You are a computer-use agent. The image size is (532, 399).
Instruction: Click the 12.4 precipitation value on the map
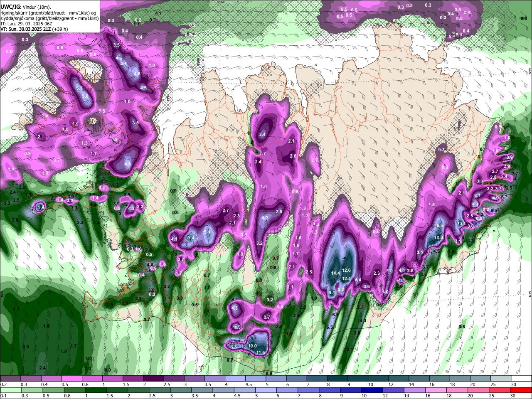(x=347, y=278)
